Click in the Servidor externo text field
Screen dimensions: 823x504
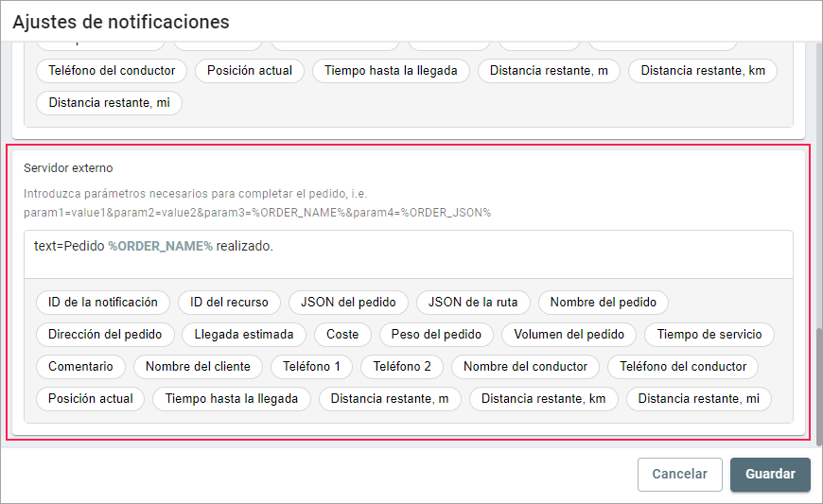click(x=407, y=253)
